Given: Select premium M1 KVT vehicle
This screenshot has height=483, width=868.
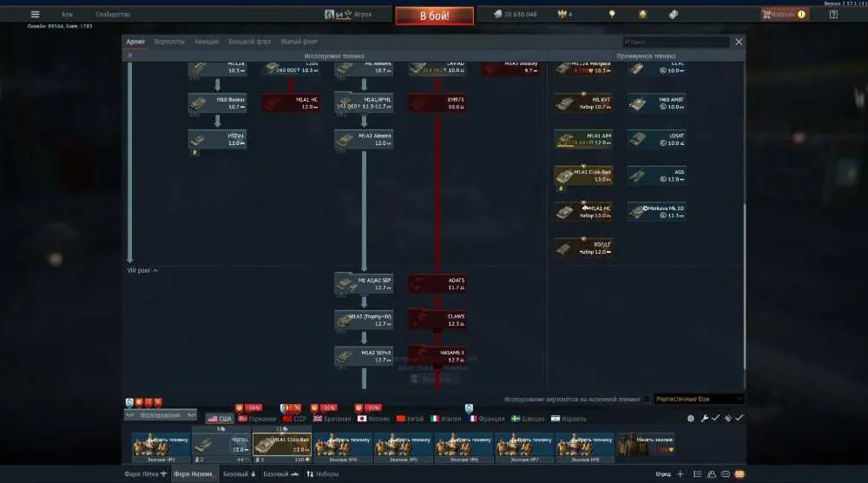Looking at the screenshot, I should pos(583,103).
